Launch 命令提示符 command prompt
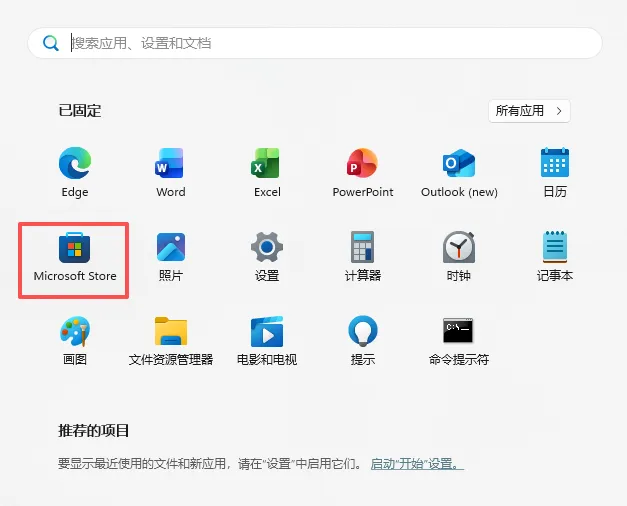This screenshot has height=506, width=627. coord(459,340)
